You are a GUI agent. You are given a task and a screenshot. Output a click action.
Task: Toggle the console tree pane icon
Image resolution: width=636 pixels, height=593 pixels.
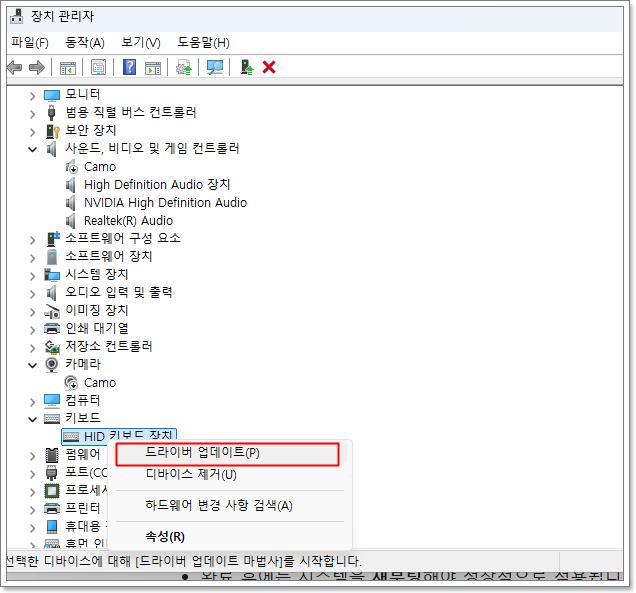point(68,67)
